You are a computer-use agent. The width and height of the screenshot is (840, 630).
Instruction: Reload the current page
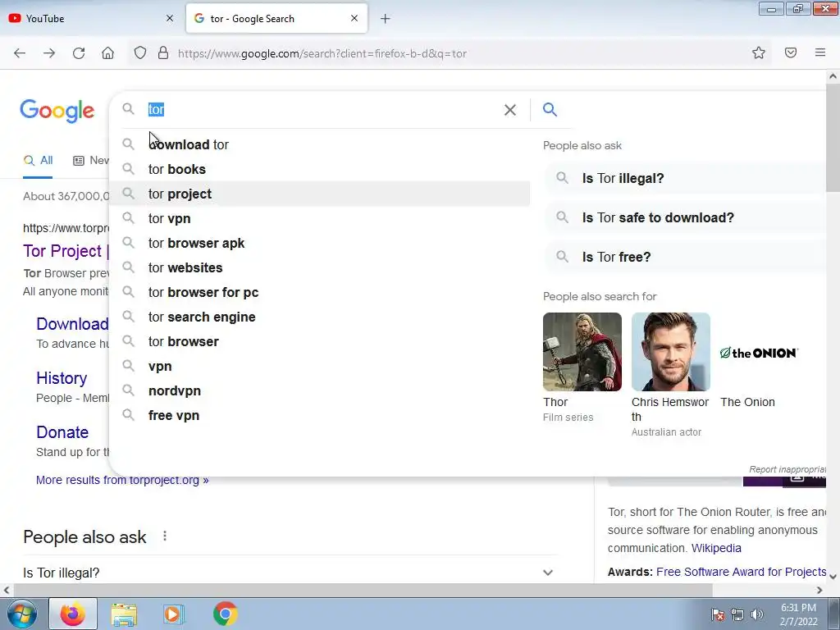79,53
